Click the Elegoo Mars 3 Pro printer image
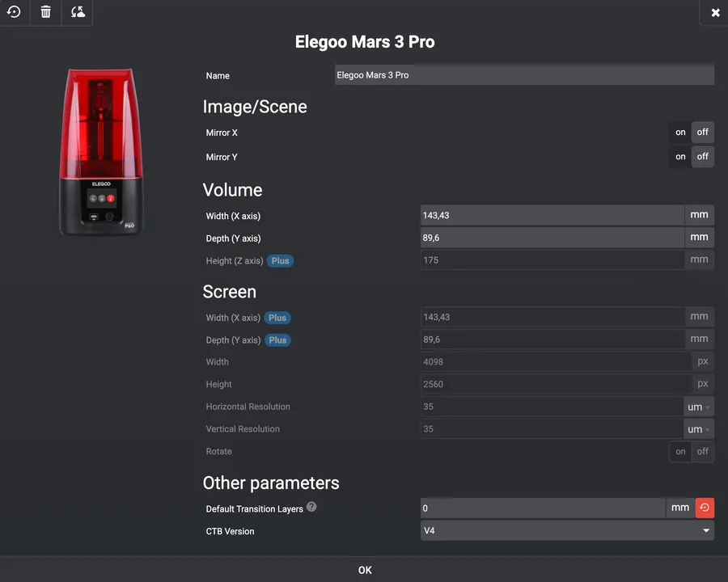This screenshot has width=728, height=582. (101, 152)
